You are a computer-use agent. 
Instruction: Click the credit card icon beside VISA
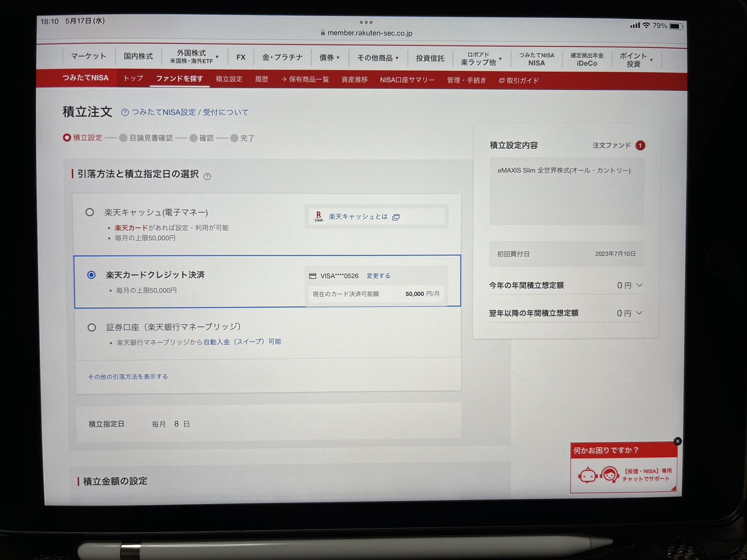click(313, 276)
